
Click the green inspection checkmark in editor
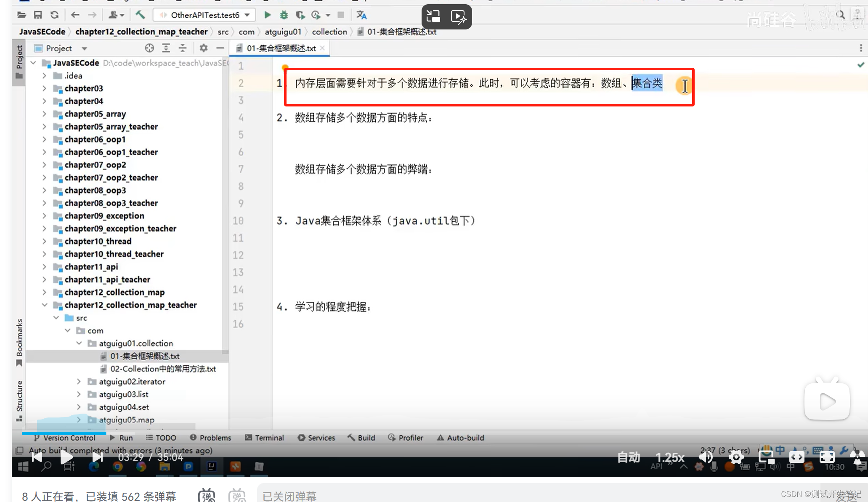[861, 65]
